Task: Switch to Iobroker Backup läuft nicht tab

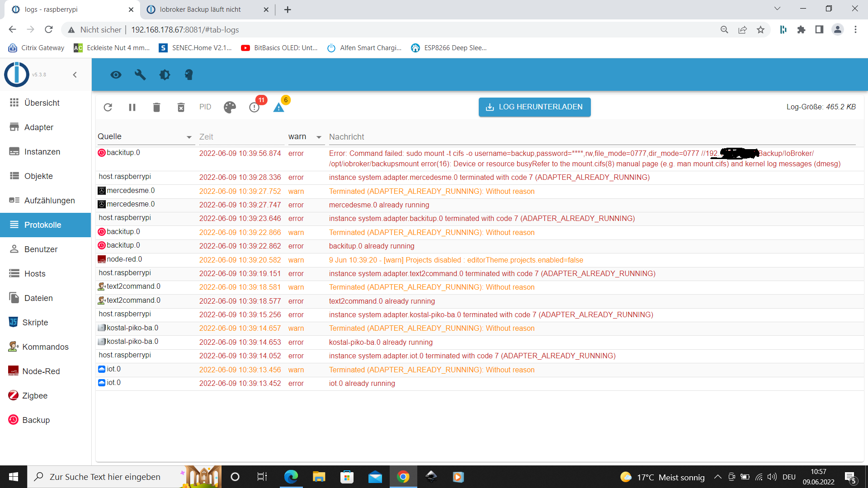Action: pyautogui.click(x=200, y=9)
